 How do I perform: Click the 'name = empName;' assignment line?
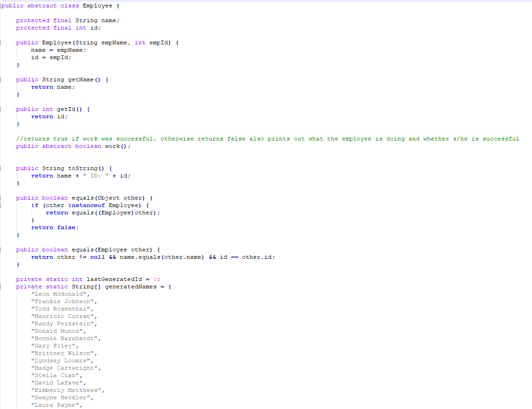coord(59,50)
